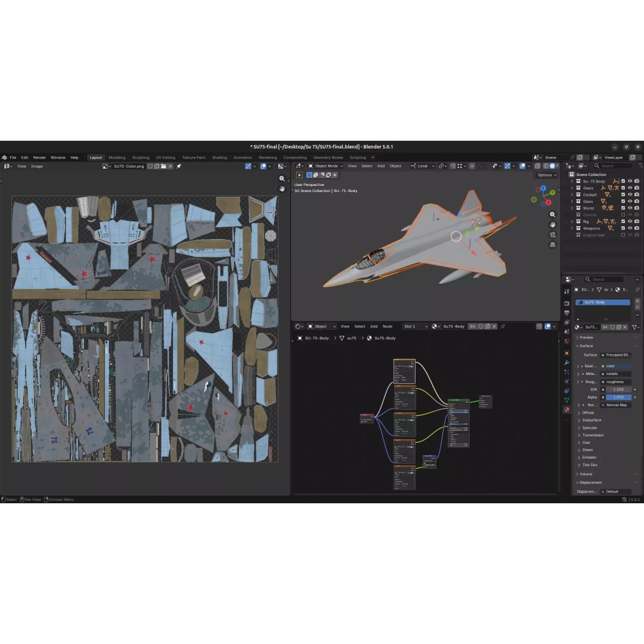Click the blue Z axis on navigation gizmo

[543, 188]
